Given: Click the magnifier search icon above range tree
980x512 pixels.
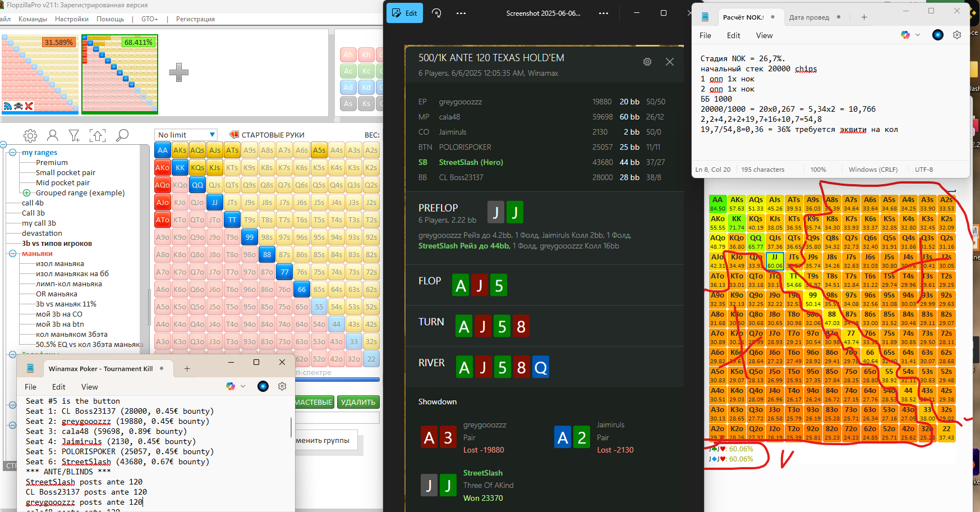Looking at the screenshot, I should point(122,135).
